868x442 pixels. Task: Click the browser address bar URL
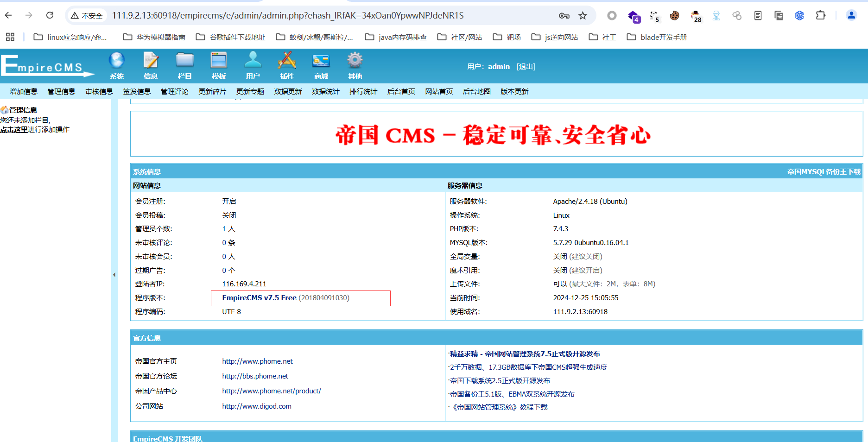coord(287,16)
